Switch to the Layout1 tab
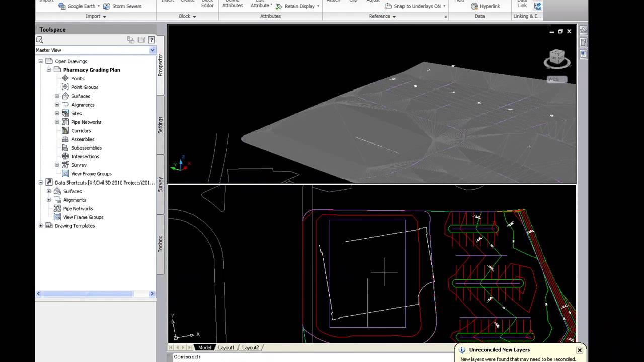 coord(226,348)
